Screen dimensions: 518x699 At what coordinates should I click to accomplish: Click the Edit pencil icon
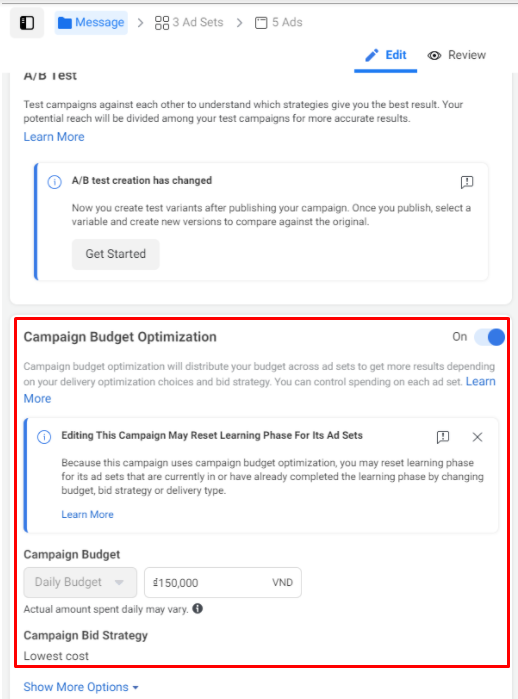pos(372,55)
